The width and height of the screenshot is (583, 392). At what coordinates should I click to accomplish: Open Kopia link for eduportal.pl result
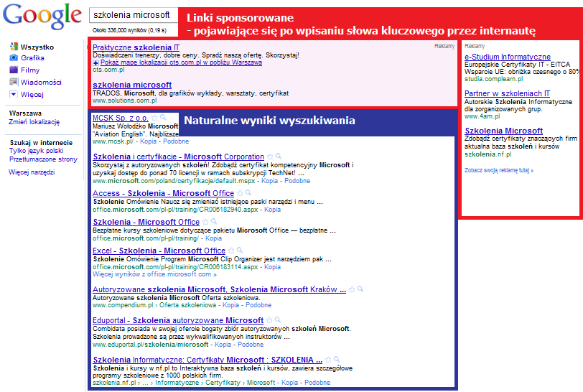pyautogui.click(x=223, y=345)
